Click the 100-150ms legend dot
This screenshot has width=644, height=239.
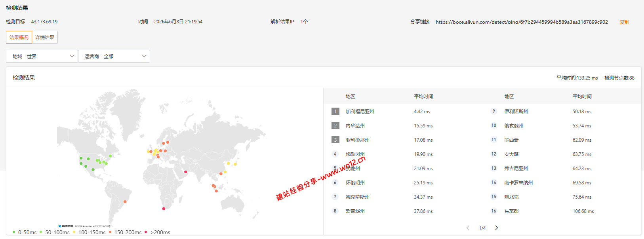point(74,232)
